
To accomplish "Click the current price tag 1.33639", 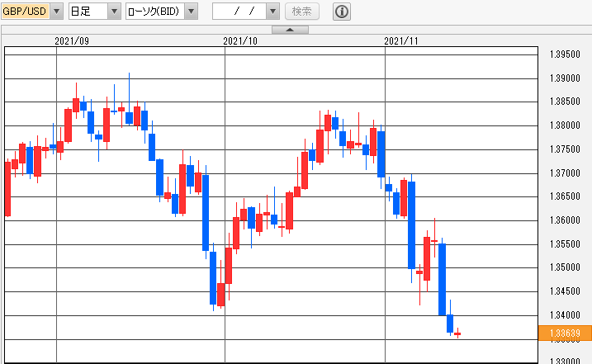I will (x=565, y=333).
